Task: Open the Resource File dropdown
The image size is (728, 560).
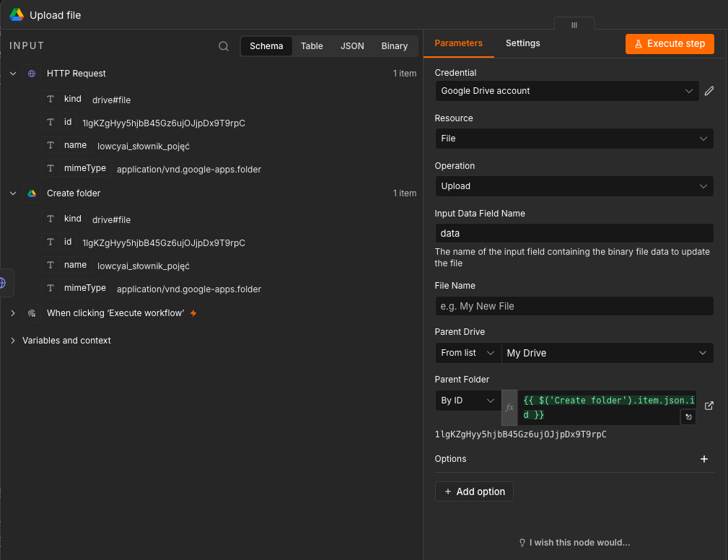Action: [x=574, y=139]
